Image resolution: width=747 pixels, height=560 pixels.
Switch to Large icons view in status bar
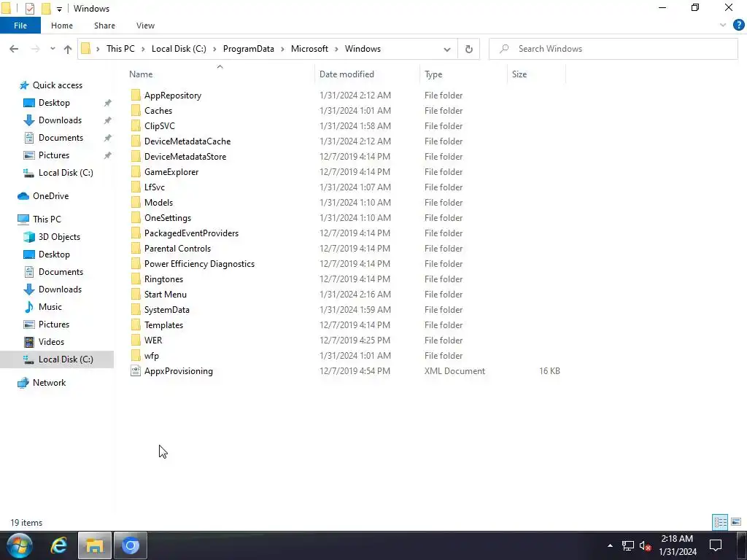pyautogui.click(x=735, y=522)
